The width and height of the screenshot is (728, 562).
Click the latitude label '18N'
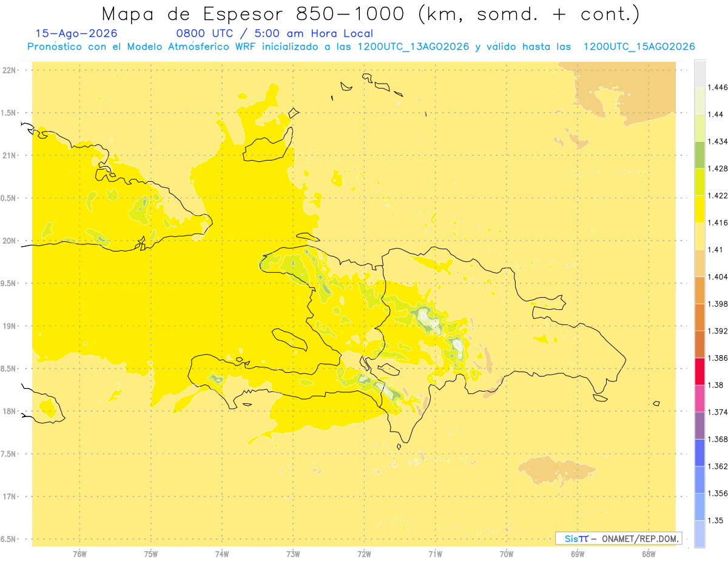coord(10,411)
